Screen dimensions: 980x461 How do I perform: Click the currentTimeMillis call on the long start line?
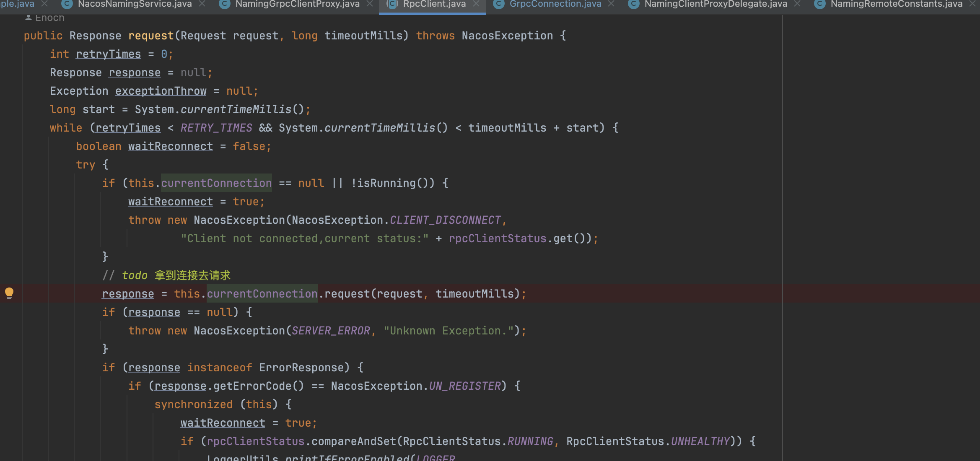click(236, 109)
